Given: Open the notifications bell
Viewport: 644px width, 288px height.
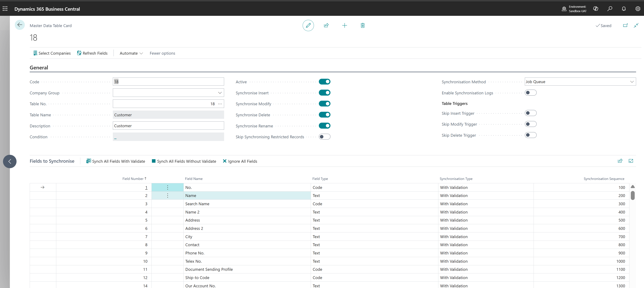Looking at the screenshot, I should click(x=624, y=9).
